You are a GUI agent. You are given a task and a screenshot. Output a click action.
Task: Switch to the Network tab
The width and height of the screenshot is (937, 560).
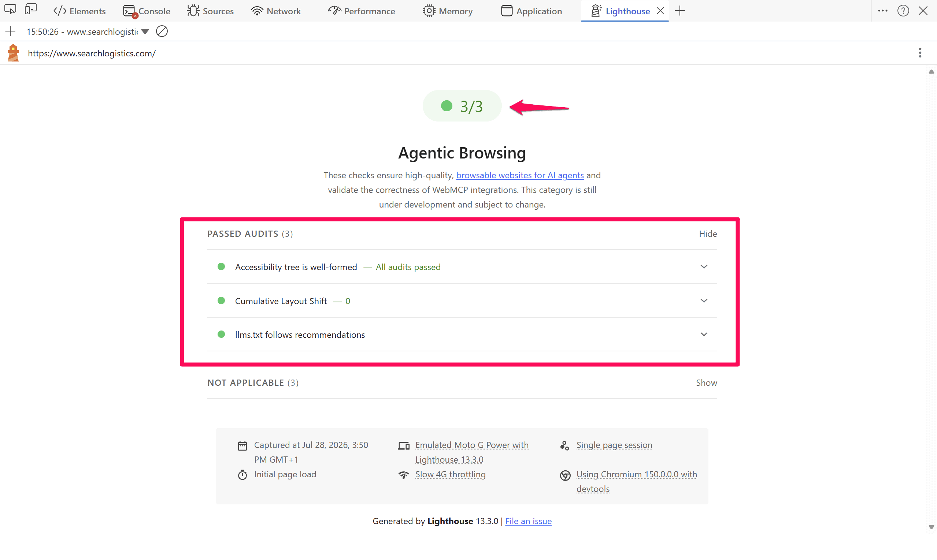(x=276, y=11)
